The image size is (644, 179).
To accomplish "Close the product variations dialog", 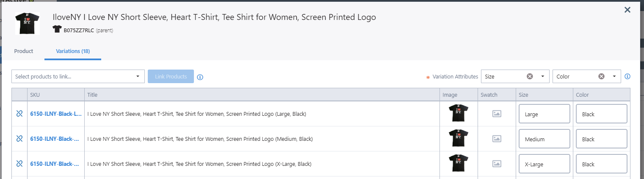I will click(627, 10).
